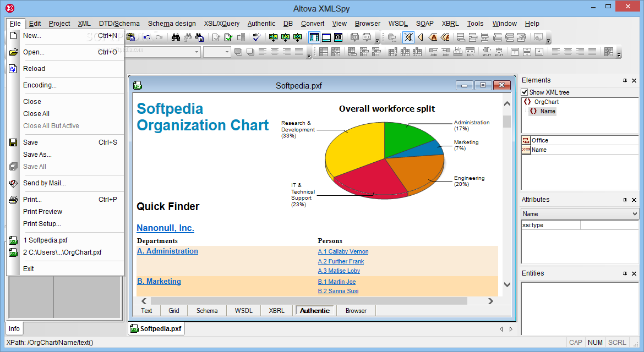The image size is (644, 352).
Task: Center cell content vertically icon
Action: (x=527, y=52)
